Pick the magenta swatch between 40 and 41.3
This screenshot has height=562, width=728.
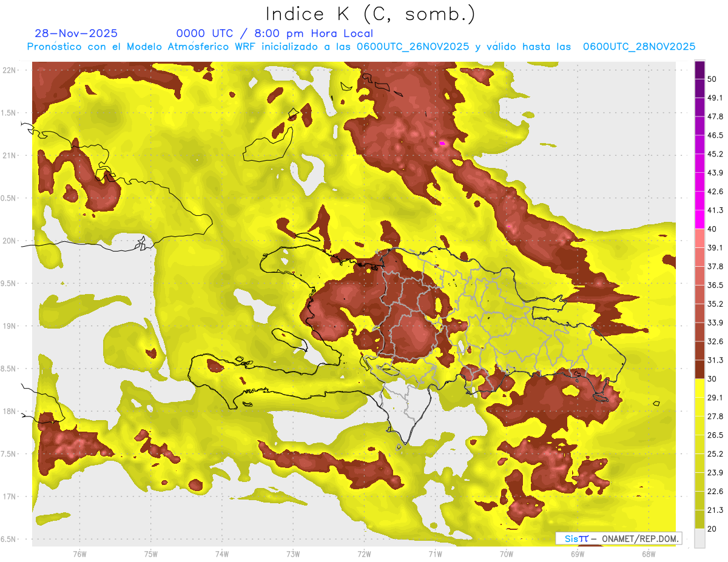coord(699,219)
